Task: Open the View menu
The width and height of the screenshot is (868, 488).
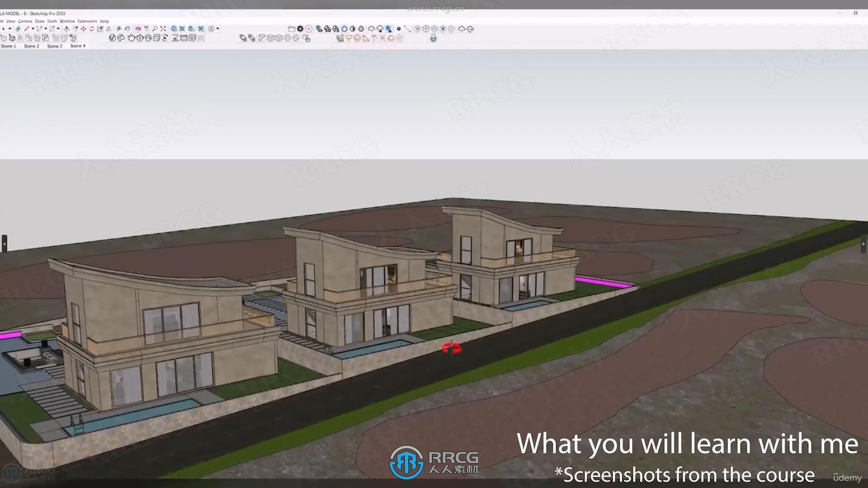Action: [10, 21]
